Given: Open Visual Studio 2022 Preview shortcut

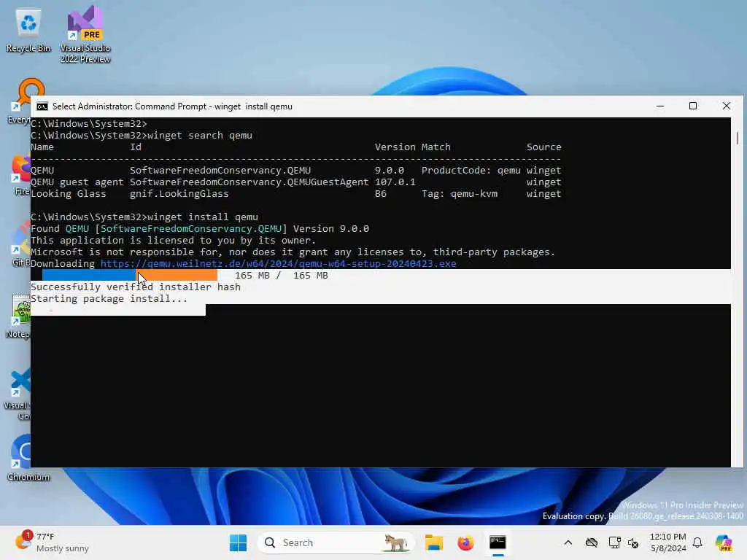Looking at the screenshot, I should pyautogui.click(x=85, y=34).
